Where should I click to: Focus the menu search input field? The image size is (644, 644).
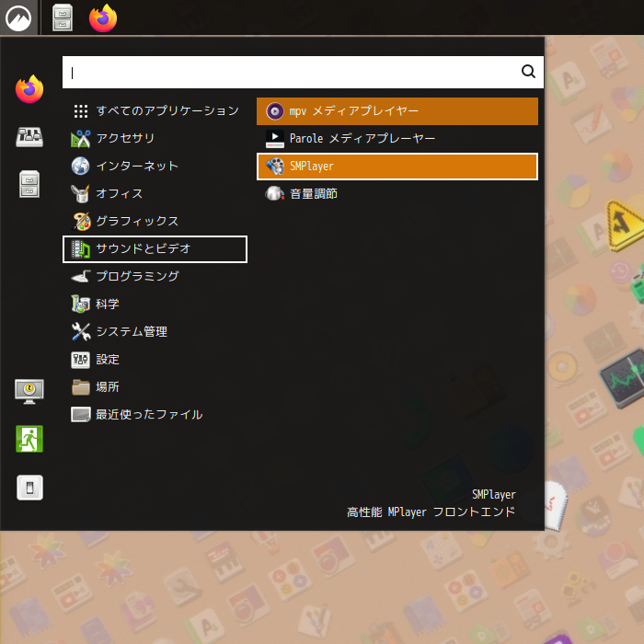(x=303, y=73)
